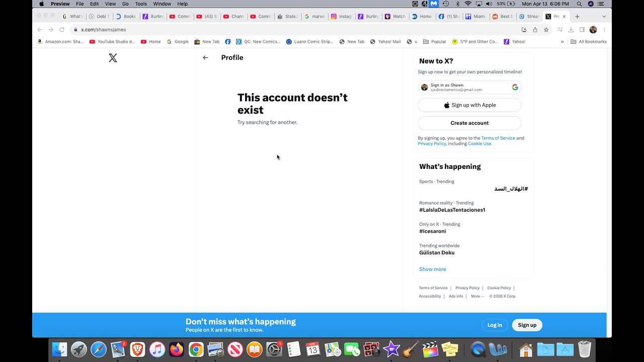644x362 pixels.
Task: Open Books app in the Dock
Action: pyautogui.click(x=255, y=349)
